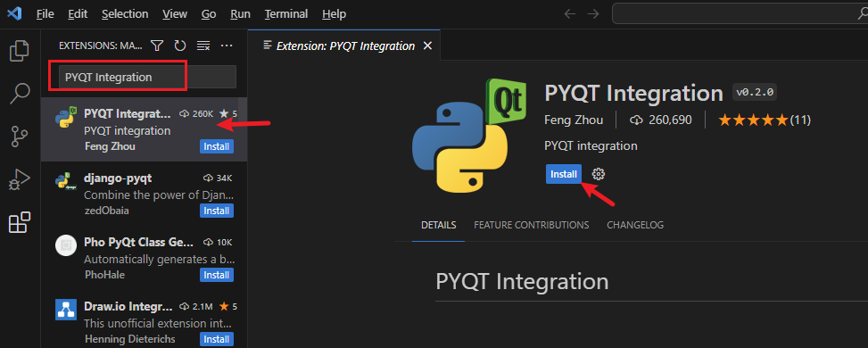Open Run and Debug view
The width and height of the screenshot is (868, 348).
20,179
